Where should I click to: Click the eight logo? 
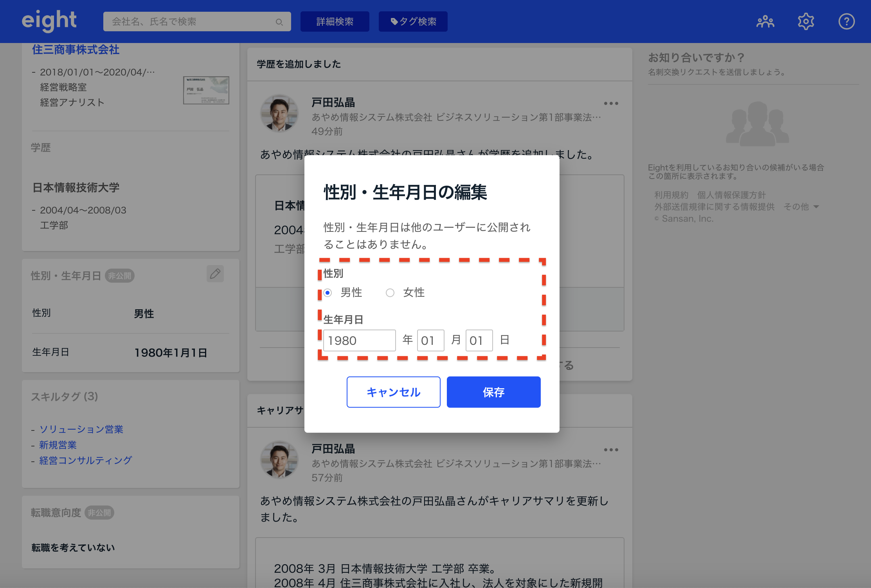[x=49, y=21]
